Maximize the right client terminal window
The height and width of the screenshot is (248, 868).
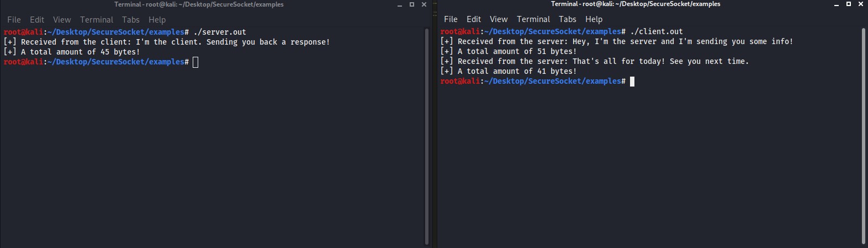tap(849, 4)
